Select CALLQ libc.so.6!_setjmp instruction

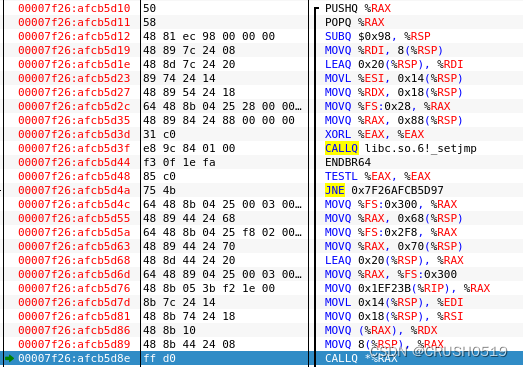pyautogui.click(x=401, y=148)
